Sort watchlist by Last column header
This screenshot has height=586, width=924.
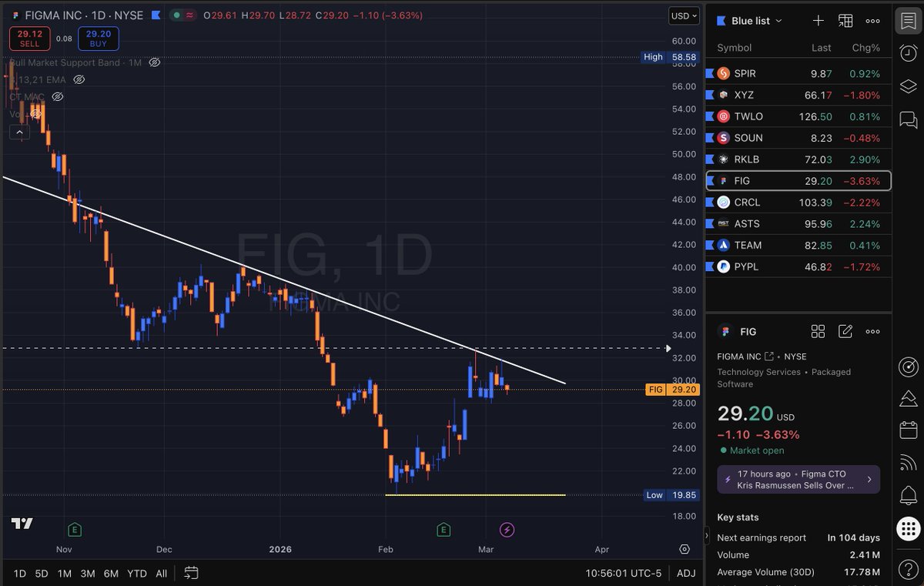(x=822, y=48)
